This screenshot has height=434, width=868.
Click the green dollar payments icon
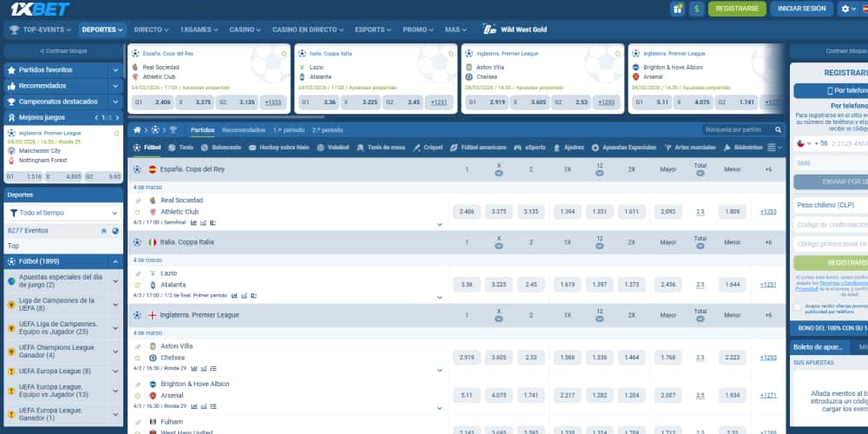pyautogui.click(x=696, y=9)
